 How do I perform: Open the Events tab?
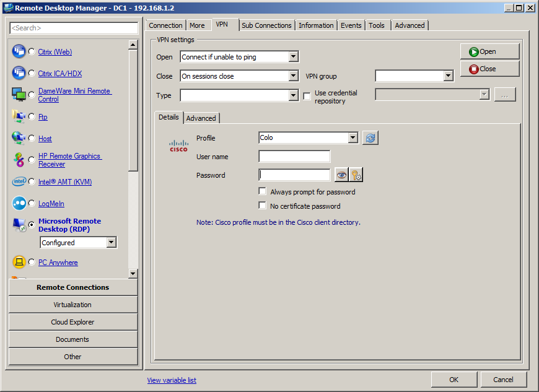pos(351,25)
